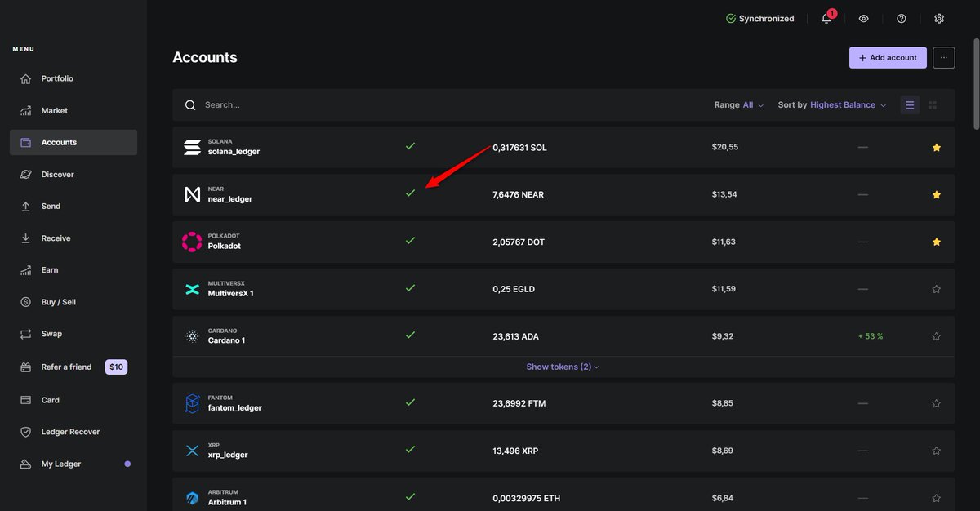The image size is (980, 511).
Task: Open Discover in the sidebar
Action: 73,175
